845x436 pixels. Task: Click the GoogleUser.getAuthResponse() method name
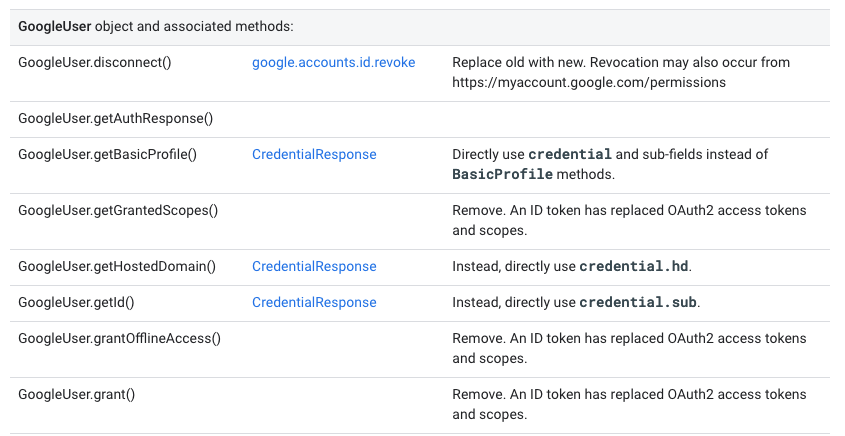point(116,118)
